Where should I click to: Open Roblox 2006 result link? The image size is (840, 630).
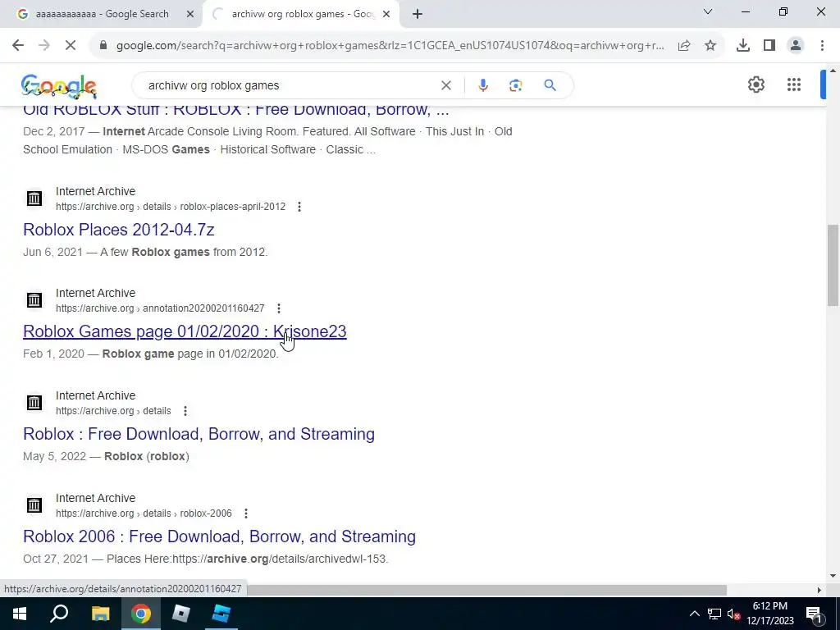tap(219, 536)
